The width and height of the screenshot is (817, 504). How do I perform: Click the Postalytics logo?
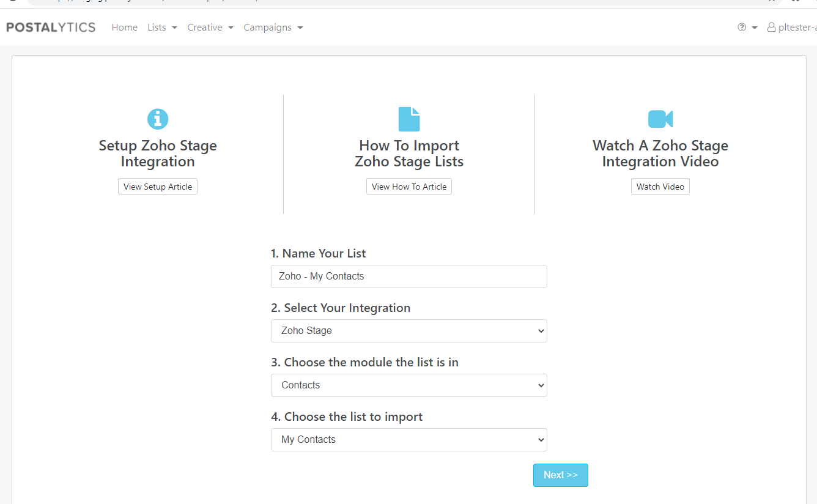coord(51,27)
